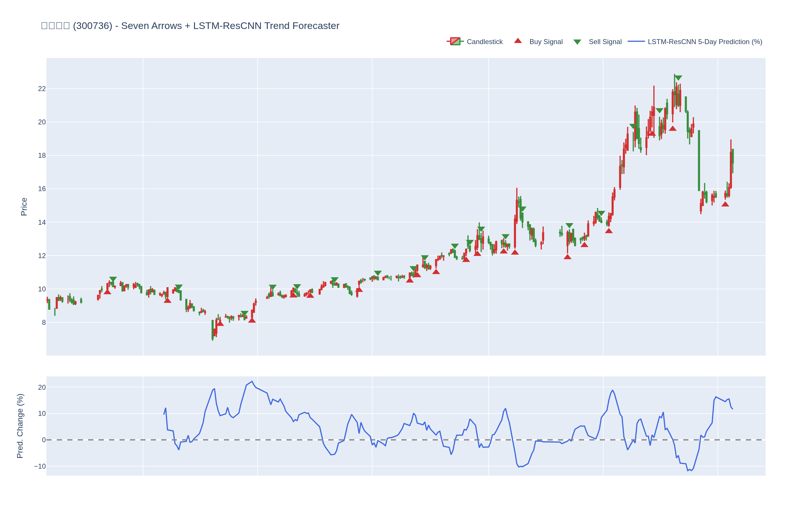Click the red Buy Signal triangle legend icon
812x522 pixels.
pos(518,41)
